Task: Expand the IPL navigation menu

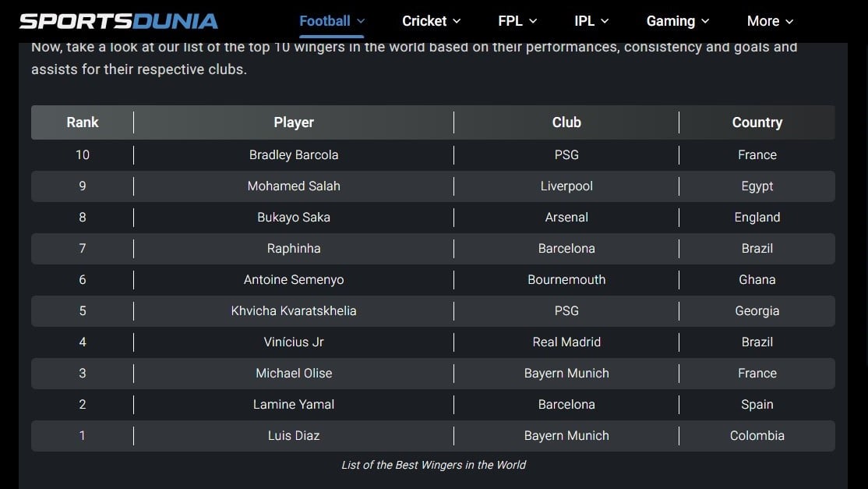Action: (591, 21)
